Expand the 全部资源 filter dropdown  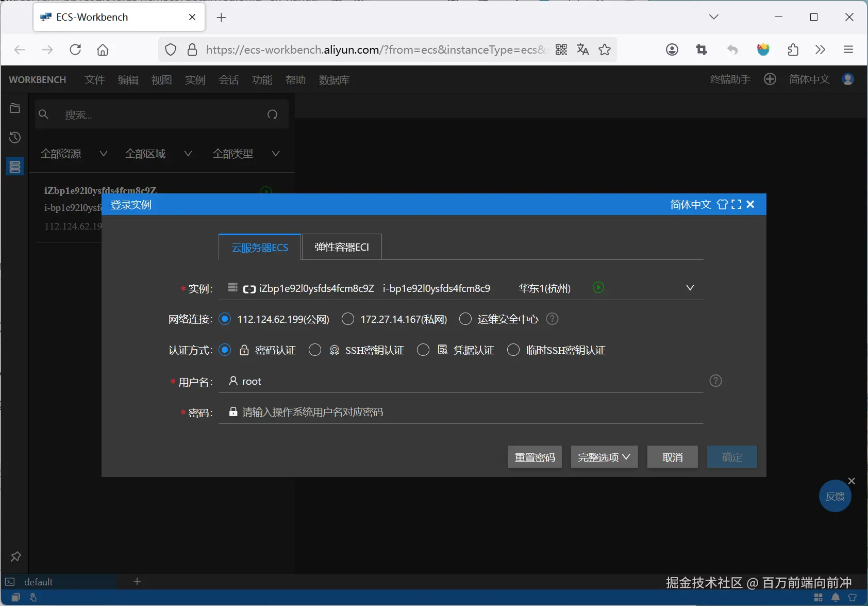tap(74, 153)
